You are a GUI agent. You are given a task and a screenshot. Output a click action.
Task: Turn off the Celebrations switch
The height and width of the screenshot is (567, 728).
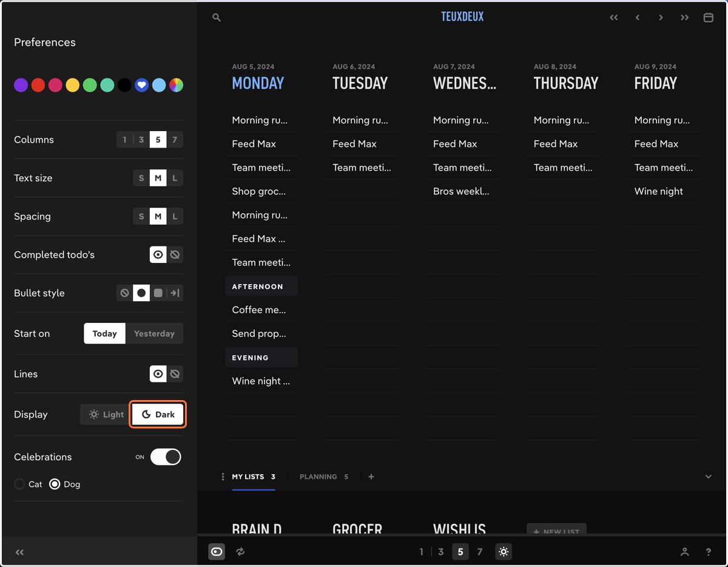pos(166,457)
